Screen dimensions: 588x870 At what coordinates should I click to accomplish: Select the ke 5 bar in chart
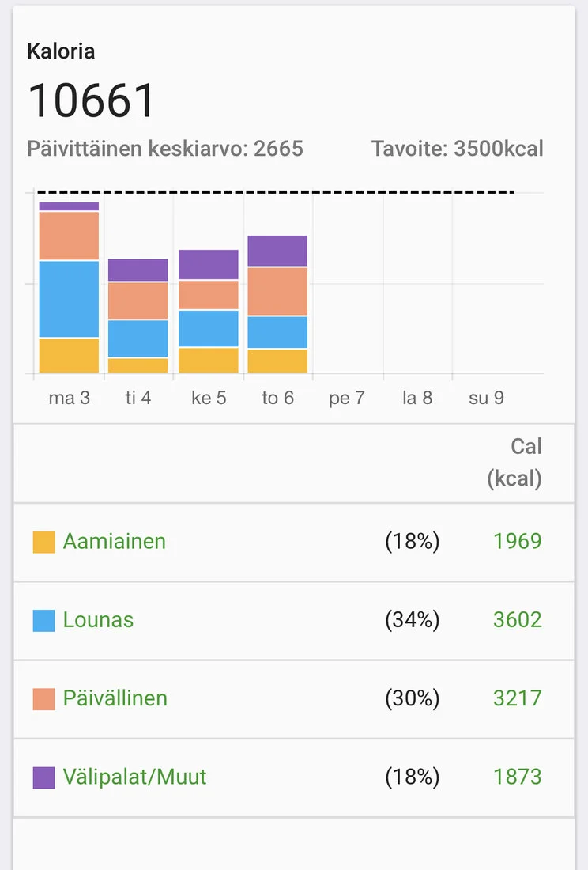[208, 312]
